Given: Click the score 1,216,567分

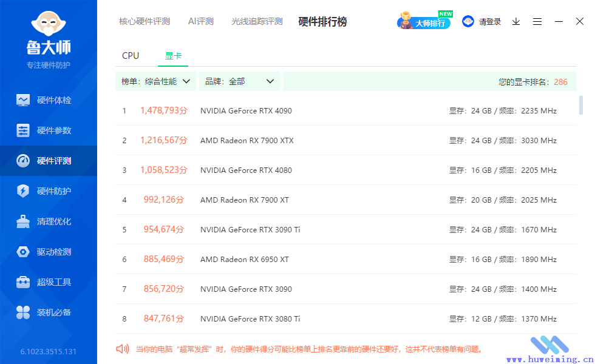Looking at the screenshot, I should (164, 140).
